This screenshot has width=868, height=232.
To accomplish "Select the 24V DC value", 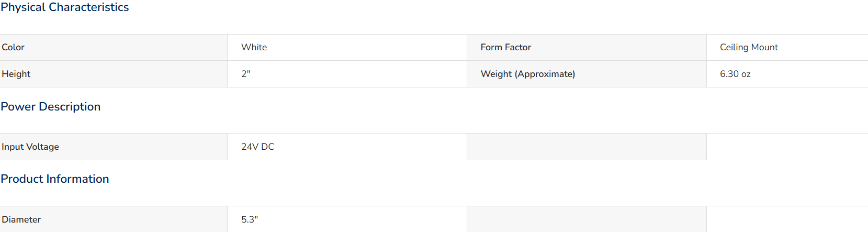I will (258, 147).
